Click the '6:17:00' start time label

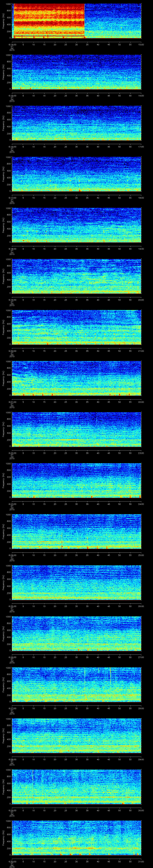12,197
